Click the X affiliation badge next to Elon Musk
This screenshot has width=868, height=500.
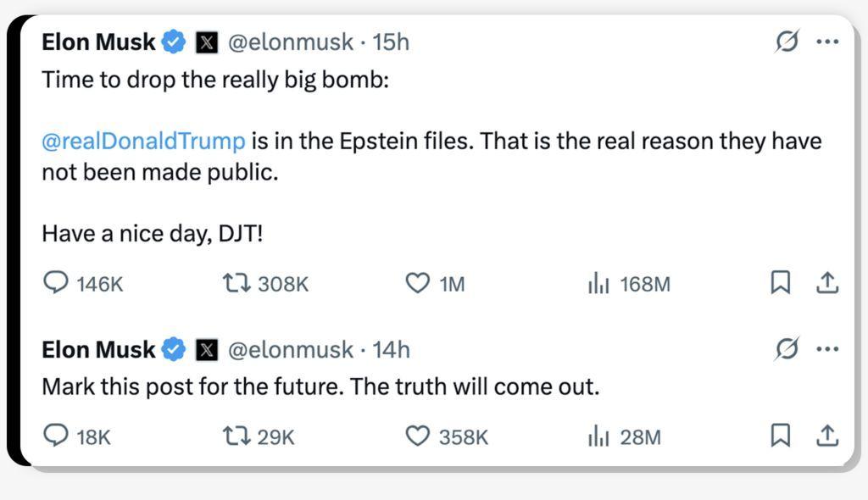point(207,41)
